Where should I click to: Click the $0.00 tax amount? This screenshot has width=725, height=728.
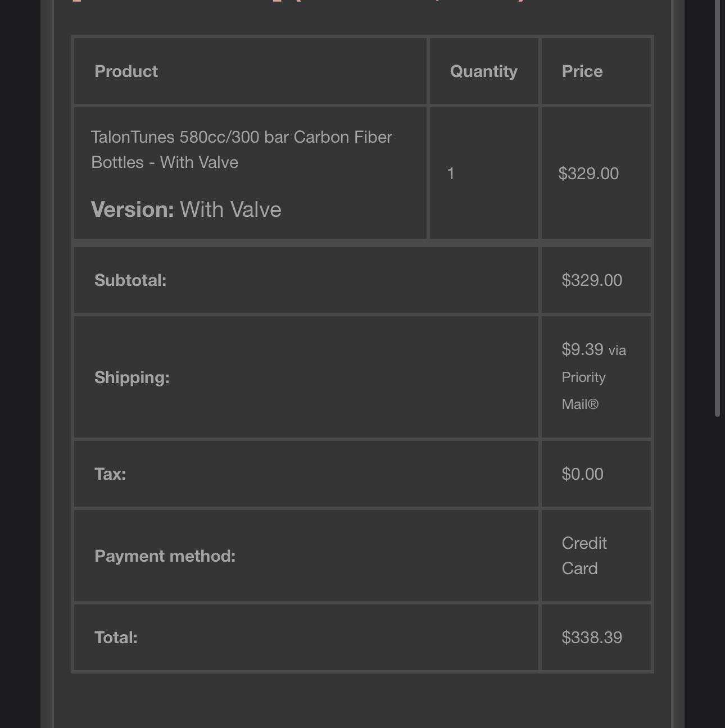(x=582, y=474)
